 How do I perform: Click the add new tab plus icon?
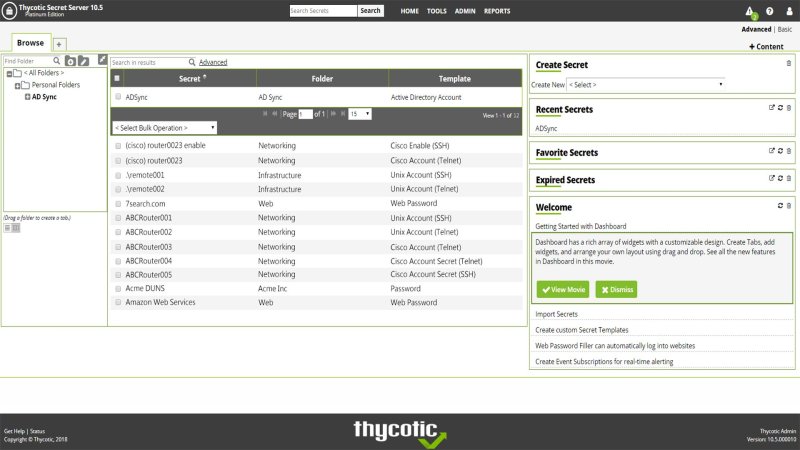point(59,44)
